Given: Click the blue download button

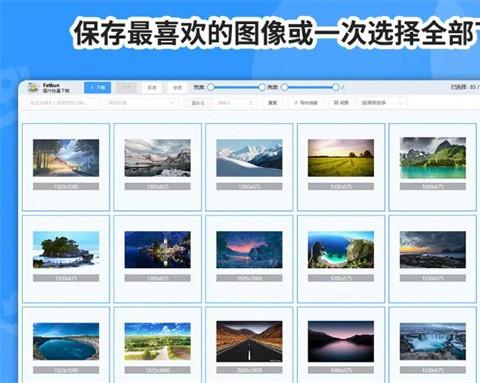Looking at the screenshot, I should (98, 87).
